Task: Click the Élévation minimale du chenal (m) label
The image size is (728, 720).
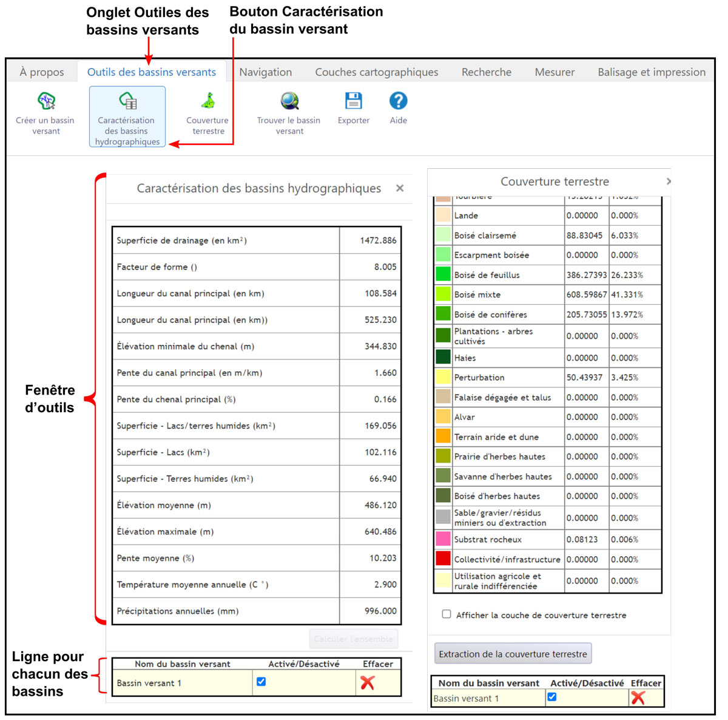Action: click(x=185, y=347)
